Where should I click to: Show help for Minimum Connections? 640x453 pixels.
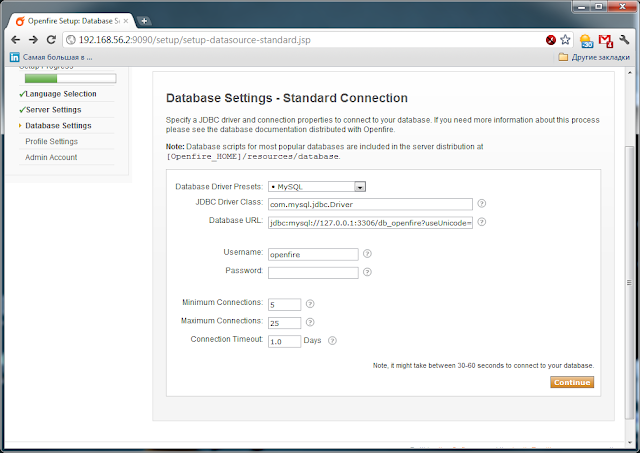tap(310, 304)
